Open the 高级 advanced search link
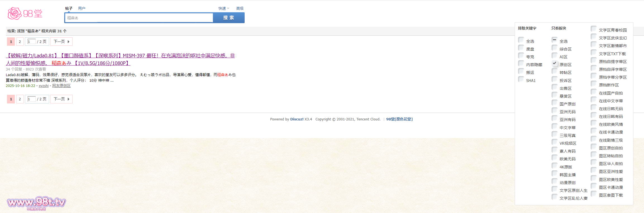The image size is (644, 213). click(240, 8)
